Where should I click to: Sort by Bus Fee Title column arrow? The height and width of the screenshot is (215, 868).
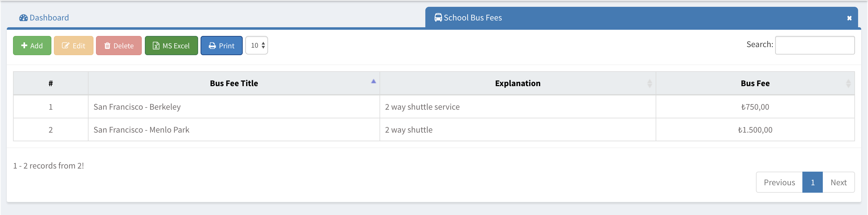pos(373,81)
